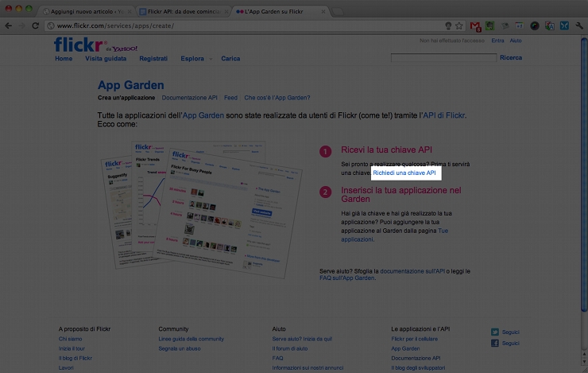Open the Home navigation item
The height and width of the screenshot is (373, 588).
[x=64, y=59]
